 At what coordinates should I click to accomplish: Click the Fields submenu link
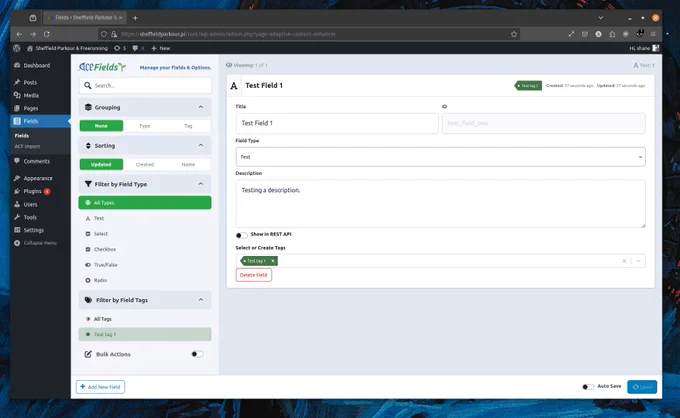coord(22,136)
